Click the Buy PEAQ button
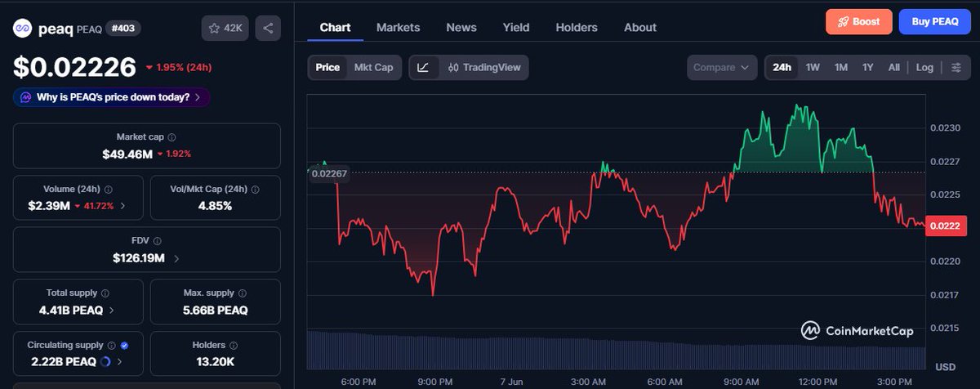This screenshot has height=389, width=980. coord(934,22)
